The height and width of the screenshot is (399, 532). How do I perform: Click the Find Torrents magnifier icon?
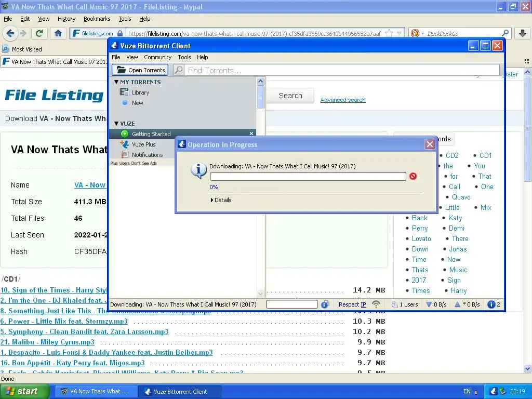pyautogui.click(x=179, y=70)
